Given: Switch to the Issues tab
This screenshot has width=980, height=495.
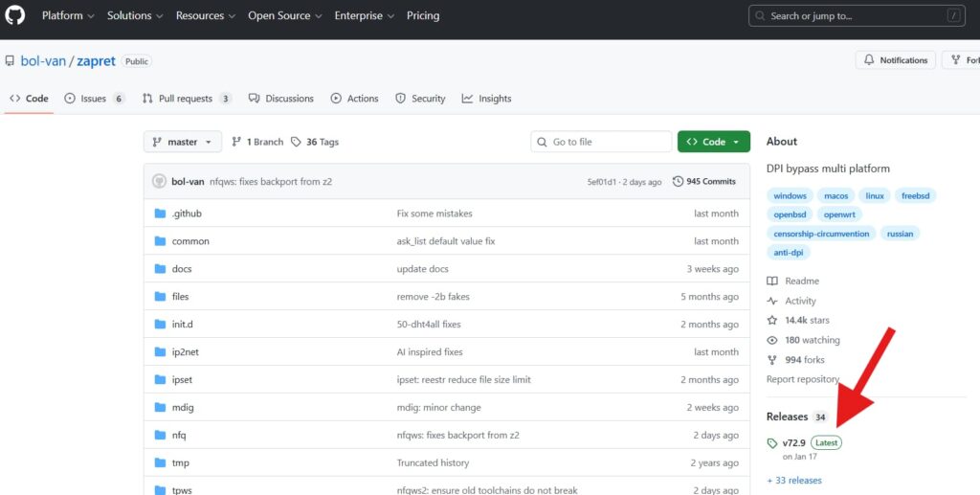Looking at the screenshot, I should [94, 99].
